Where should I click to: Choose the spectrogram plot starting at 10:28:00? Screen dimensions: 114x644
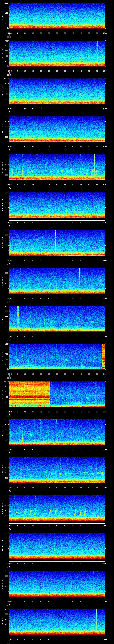point(57,546)
